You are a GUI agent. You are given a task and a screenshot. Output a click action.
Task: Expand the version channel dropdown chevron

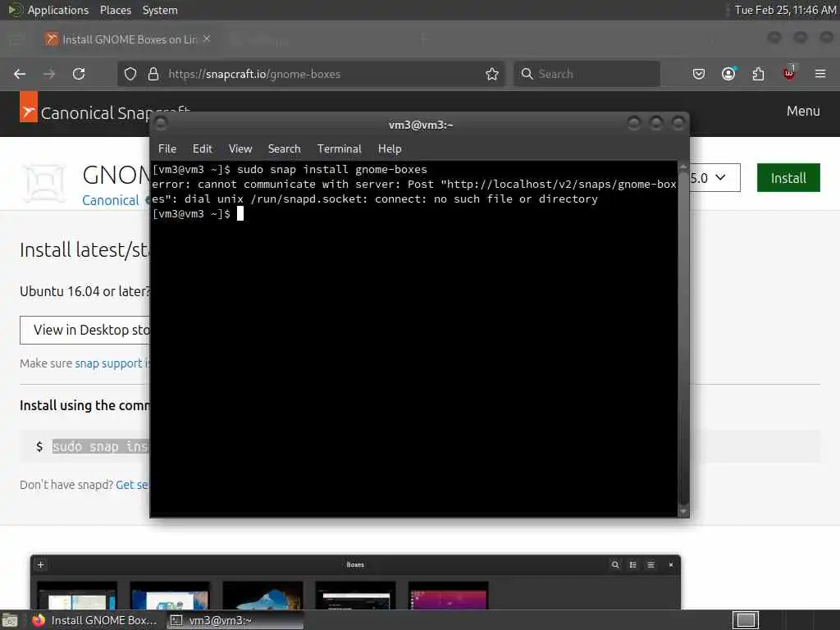(x=720, y=177)
